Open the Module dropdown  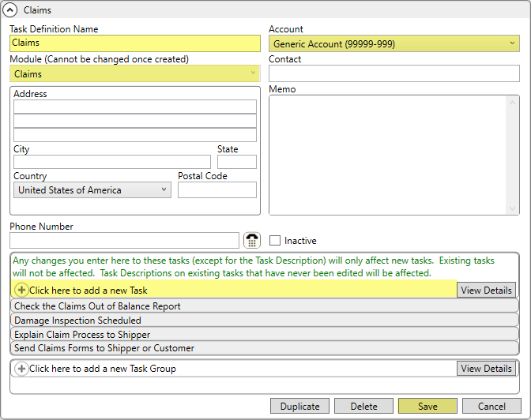[x=253, y=73]
